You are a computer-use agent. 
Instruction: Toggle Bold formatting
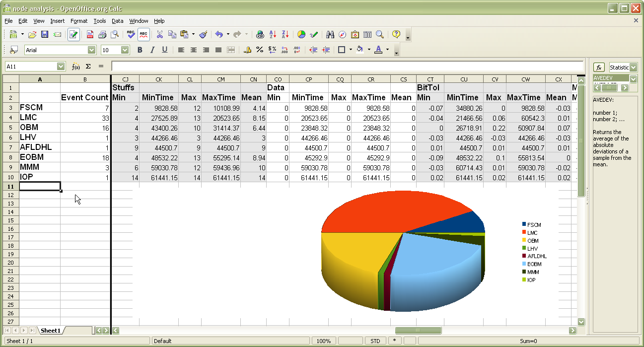(x=140, y=50)
